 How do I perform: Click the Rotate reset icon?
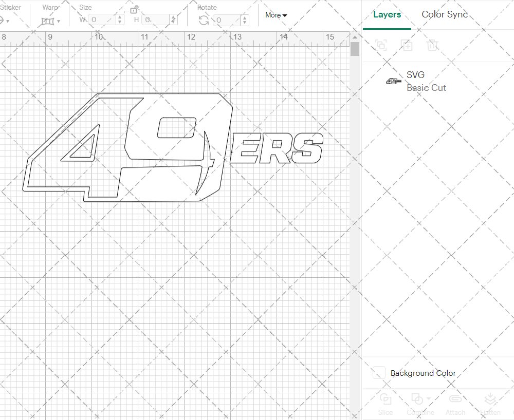click(204, 20)
